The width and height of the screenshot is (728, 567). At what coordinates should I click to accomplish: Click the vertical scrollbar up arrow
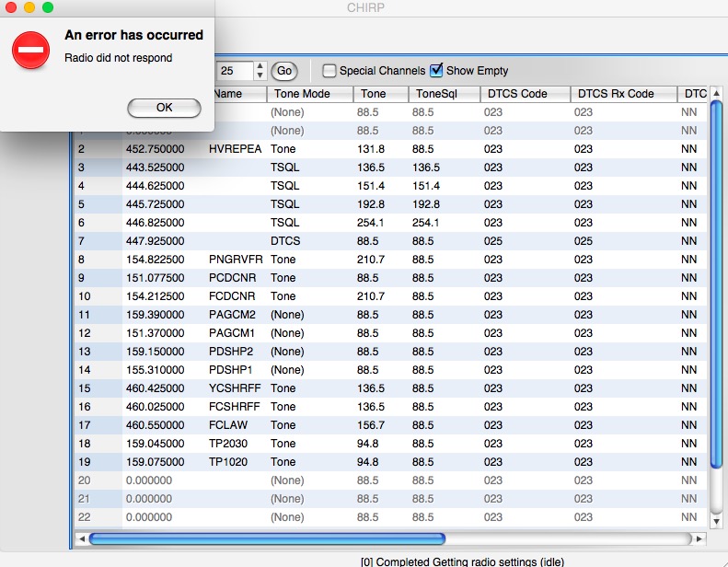[x=716, y=93]
